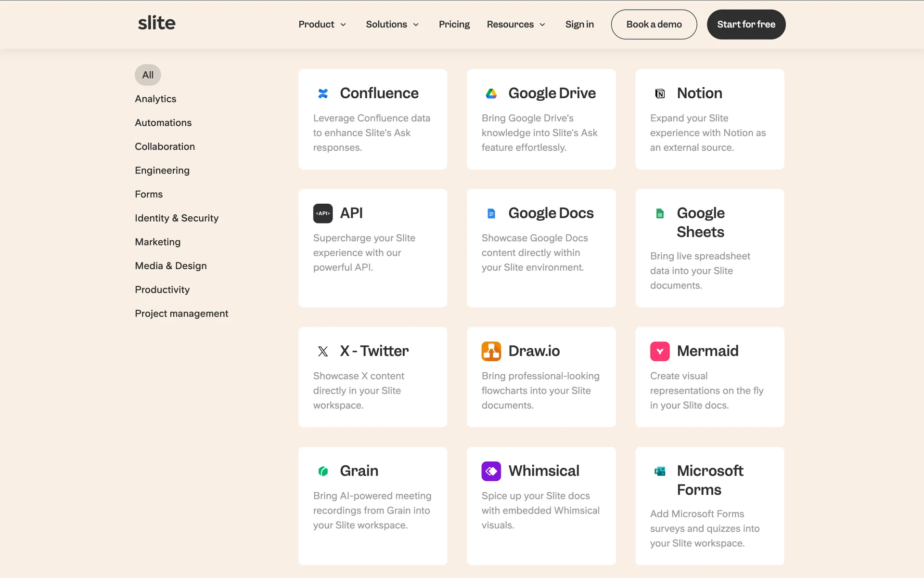Expand the Solutions dropdown menu
This screenshot has width=924, height=578.
point(392,25)
